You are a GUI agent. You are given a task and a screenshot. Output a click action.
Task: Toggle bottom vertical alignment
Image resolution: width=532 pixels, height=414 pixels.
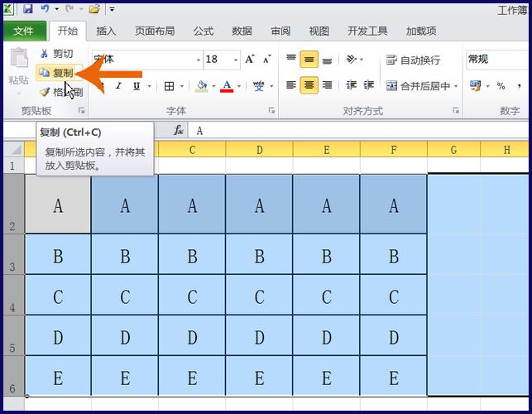point(327,60)
